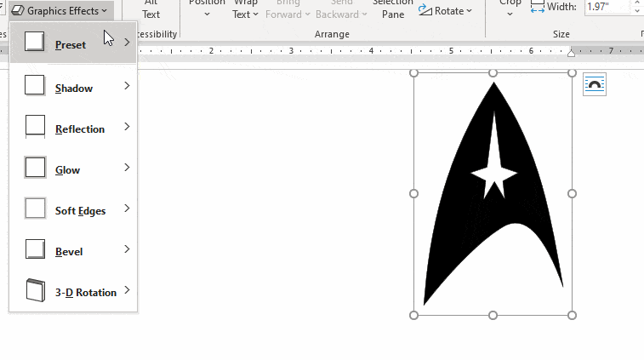Choose Soft Edges from the effects menu

coord(80,210)
